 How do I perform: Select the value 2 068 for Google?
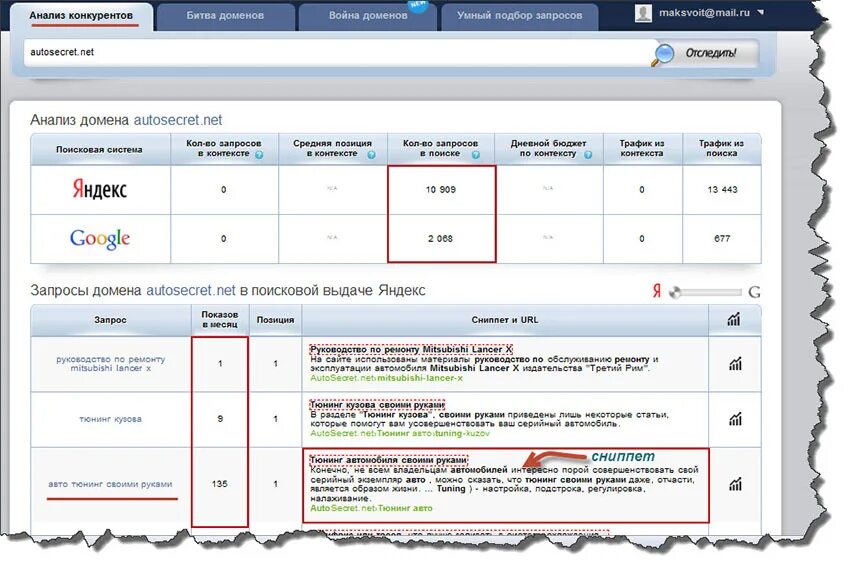(x=440, y=238)
